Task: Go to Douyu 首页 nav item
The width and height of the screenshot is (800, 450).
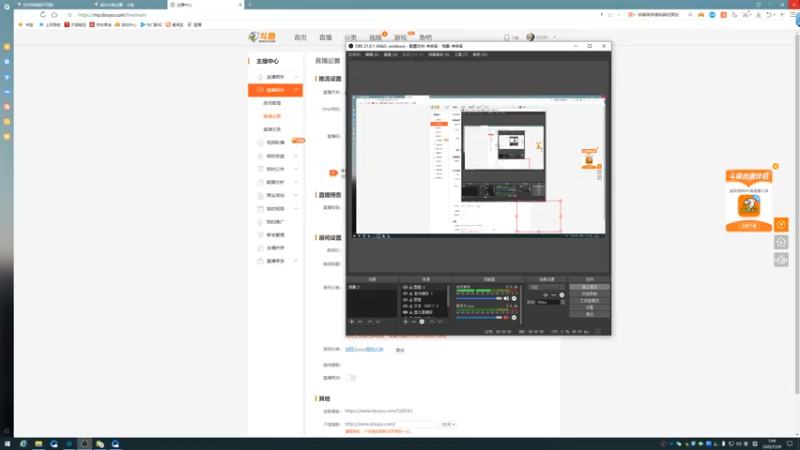Action: (x=301, y=37)
